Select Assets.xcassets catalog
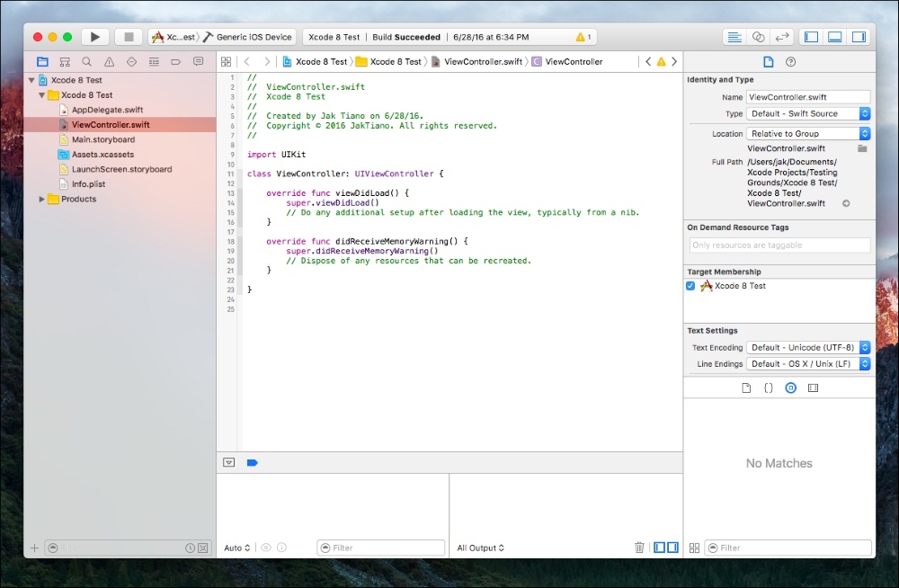899x588 pixels. (102, 155)
